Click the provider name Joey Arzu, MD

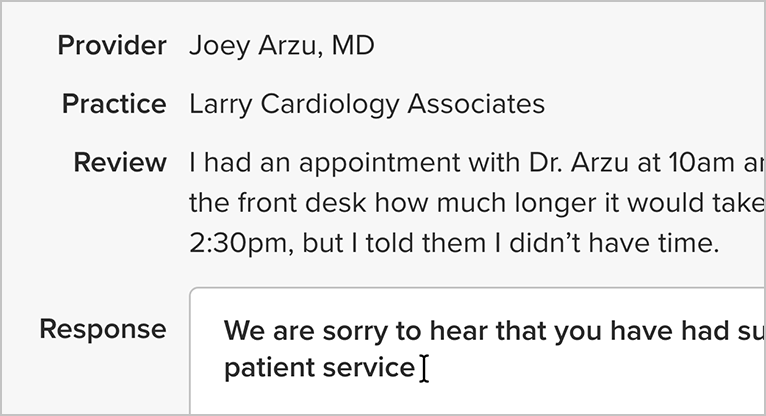click(282, 45)
